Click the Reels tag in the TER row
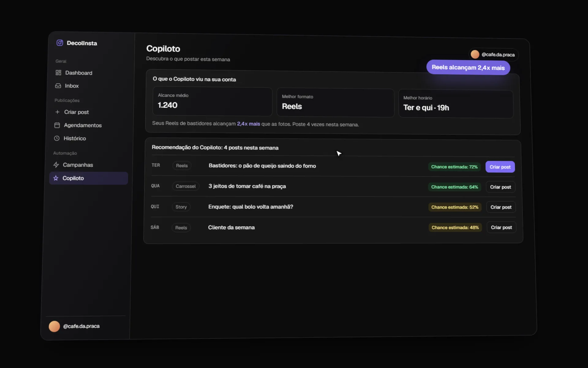Viewport: 588px width, 368px height. coord(182,166)
